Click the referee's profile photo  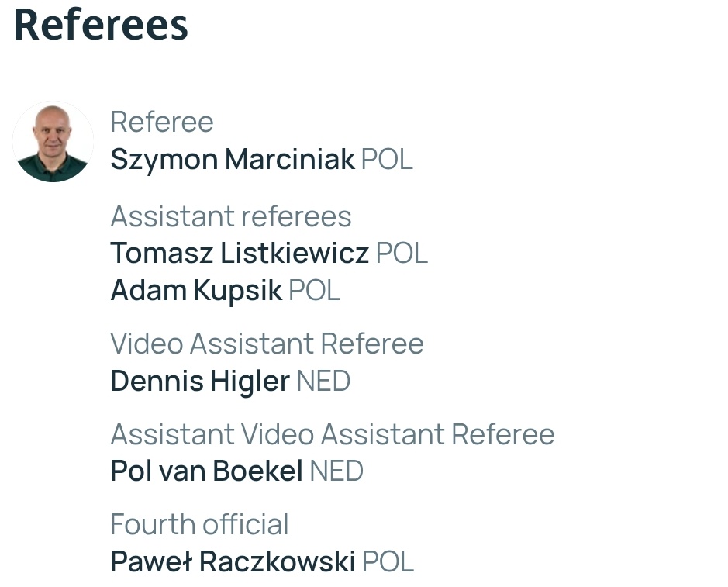[53, 142]
